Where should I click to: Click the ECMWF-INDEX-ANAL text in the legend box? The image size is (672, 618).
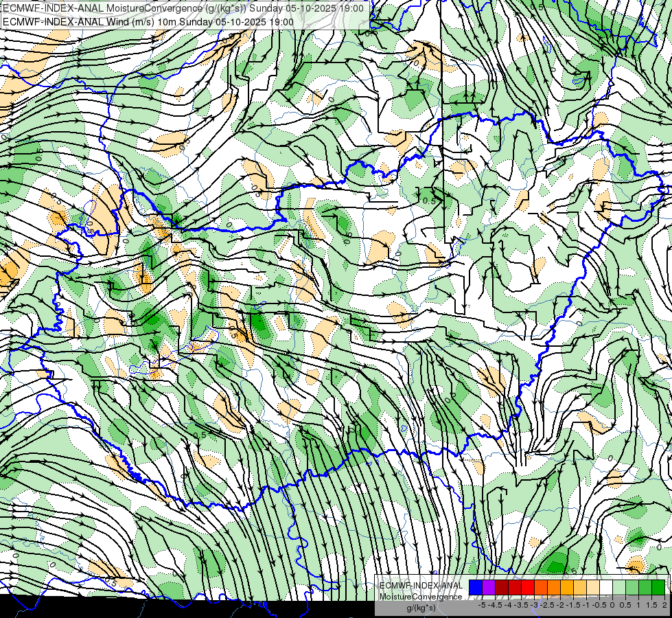click(421, 586)
